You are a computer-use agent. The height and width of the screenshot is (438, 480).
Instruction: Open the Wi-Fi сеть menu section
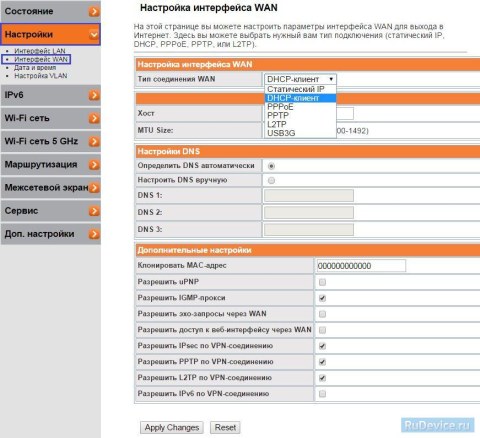51,118
